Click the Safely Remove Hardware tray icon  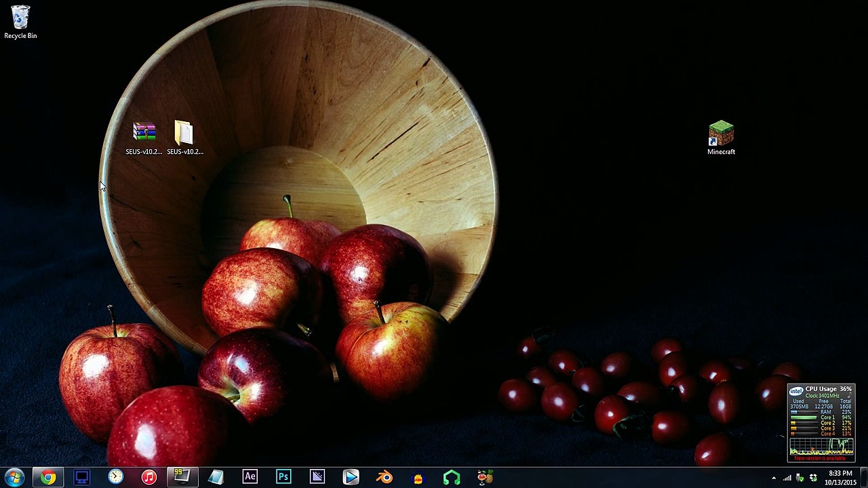[x=800, y=478]
